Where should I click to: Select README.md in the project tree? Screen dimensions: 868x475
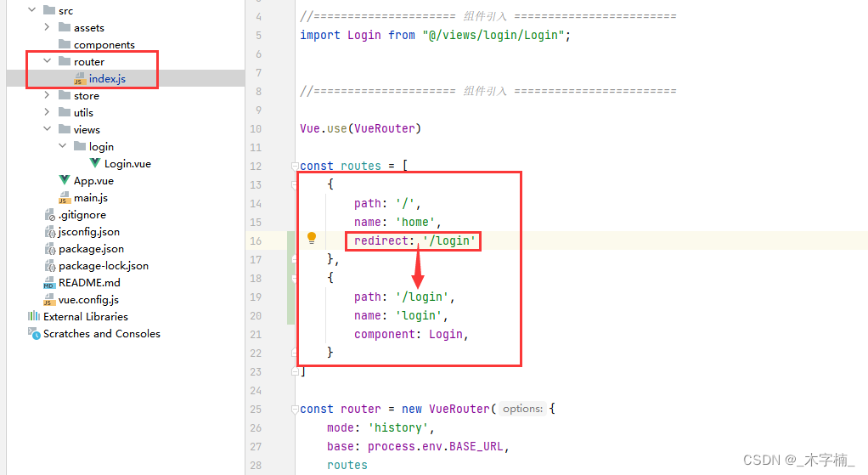89,283
